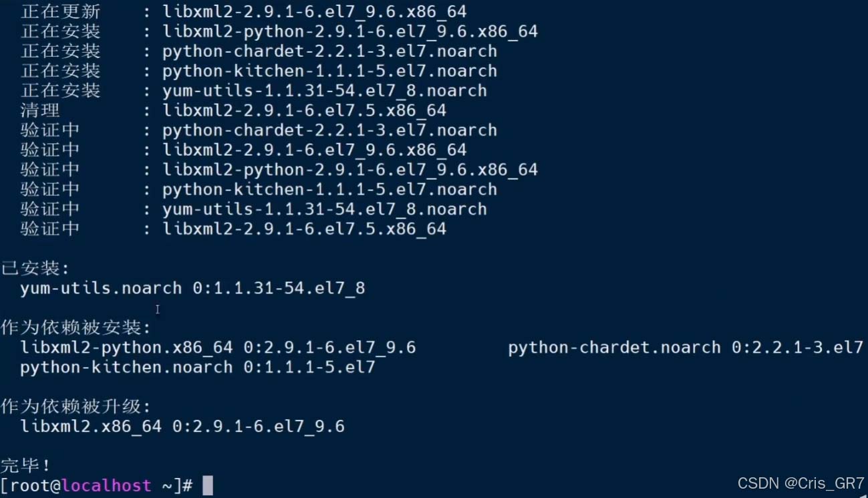Click the I-beam mouse pointer below yum-utils
Screen dimensions: 868x498
click(158, 309)
